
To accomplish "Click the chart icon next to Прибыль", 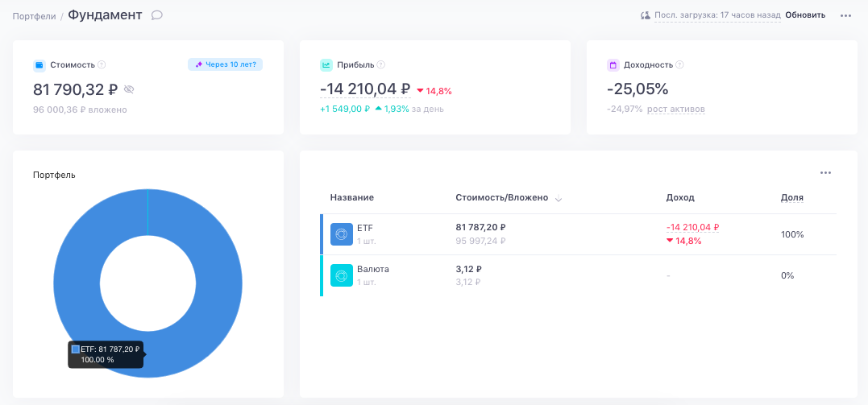I will pyautogui.click(x=326, y=65).
